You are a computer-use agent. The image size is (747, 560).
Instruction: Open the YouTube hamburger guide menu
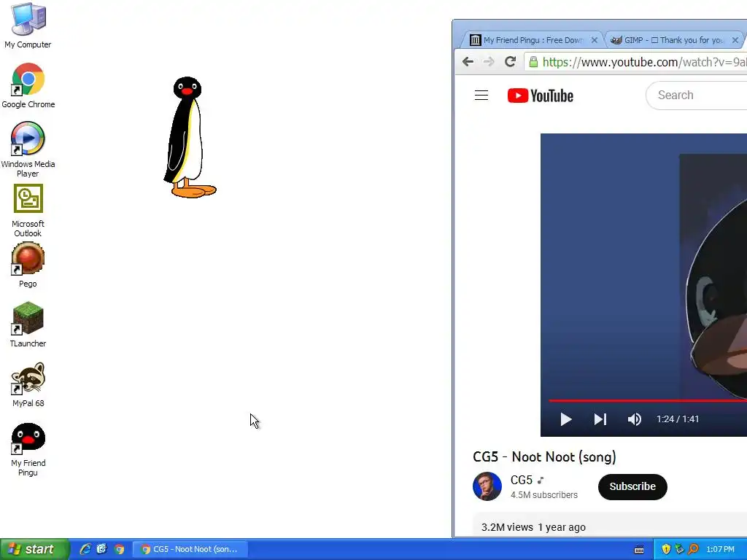[481, 96]
